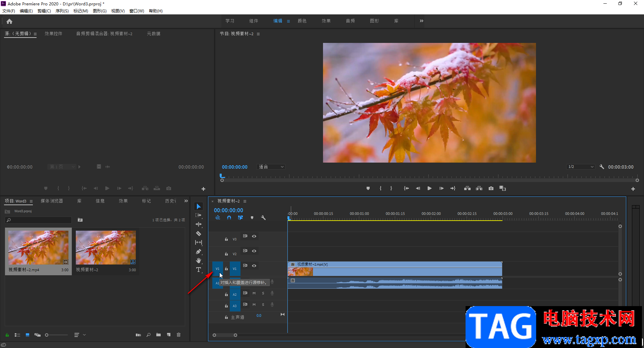Click Lift button in program monitor

(x=467, y=188)
